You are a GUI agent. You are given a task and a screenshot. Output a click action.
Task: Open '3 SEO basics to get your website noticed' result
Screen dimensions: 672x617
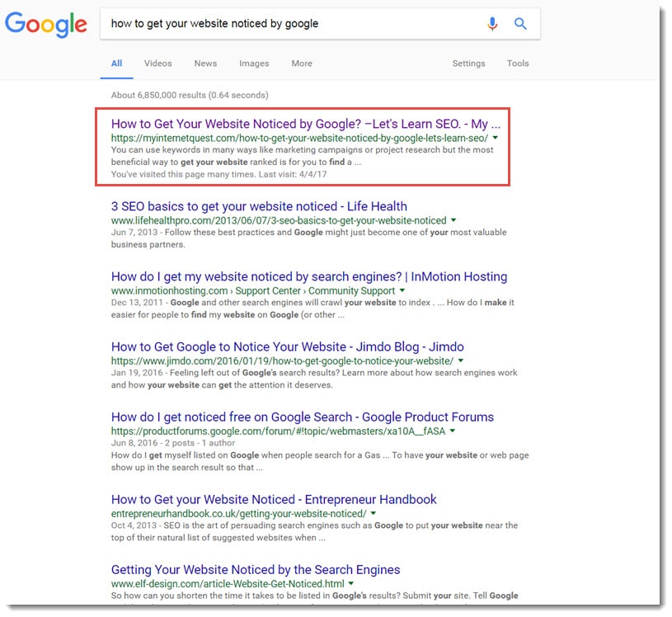259,206
